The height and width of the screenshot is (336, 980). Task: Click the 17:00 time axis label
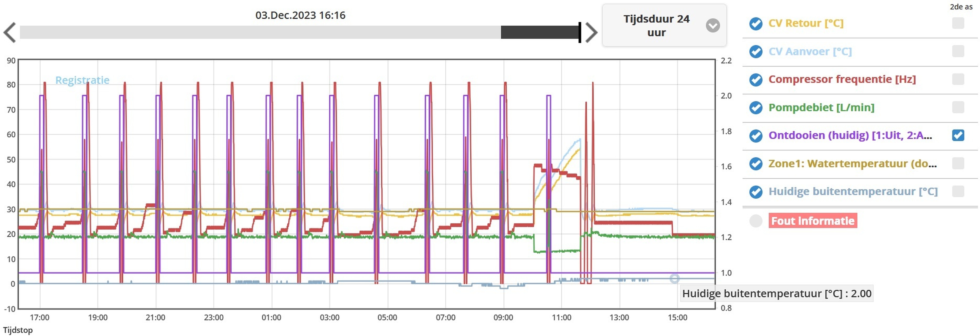tap(40, 317)
